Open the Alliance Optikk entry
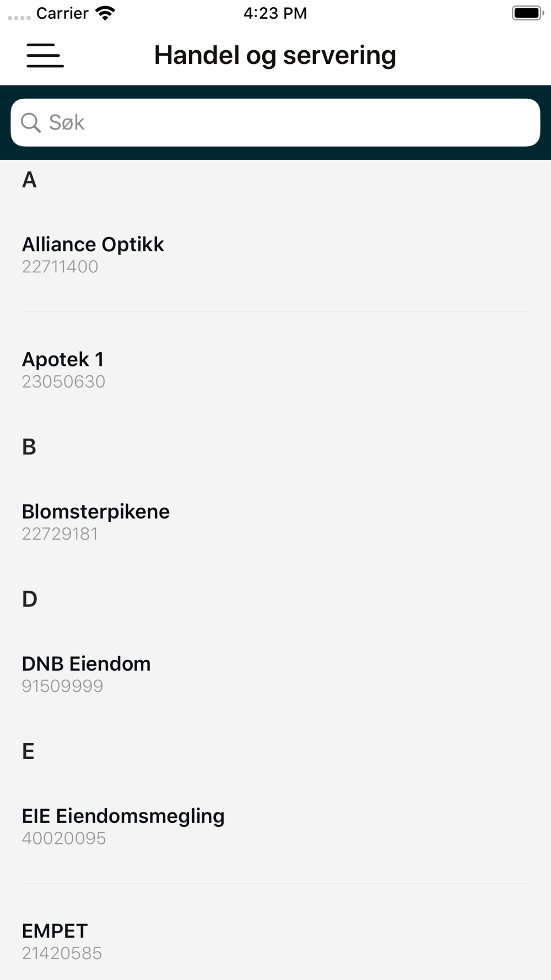The height and width of the screenshot is (980, 551). click(x=93, y=244)
